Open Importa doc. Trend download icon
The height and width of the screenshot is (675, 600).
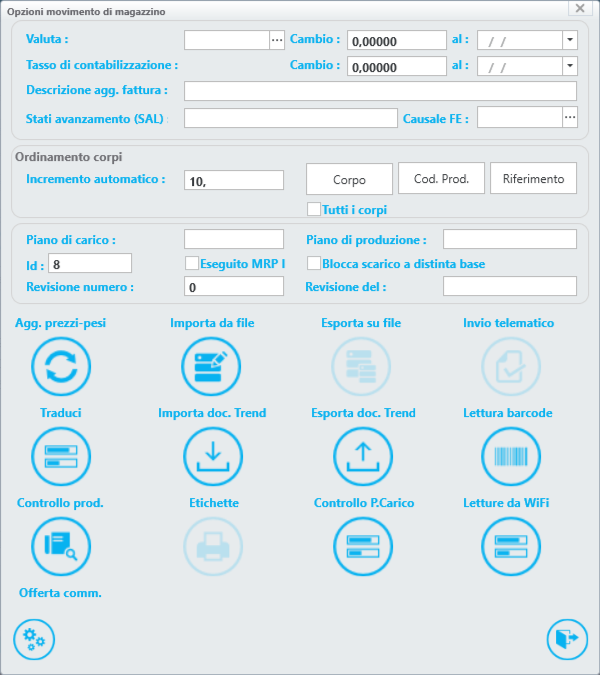[x=212, y=456]
